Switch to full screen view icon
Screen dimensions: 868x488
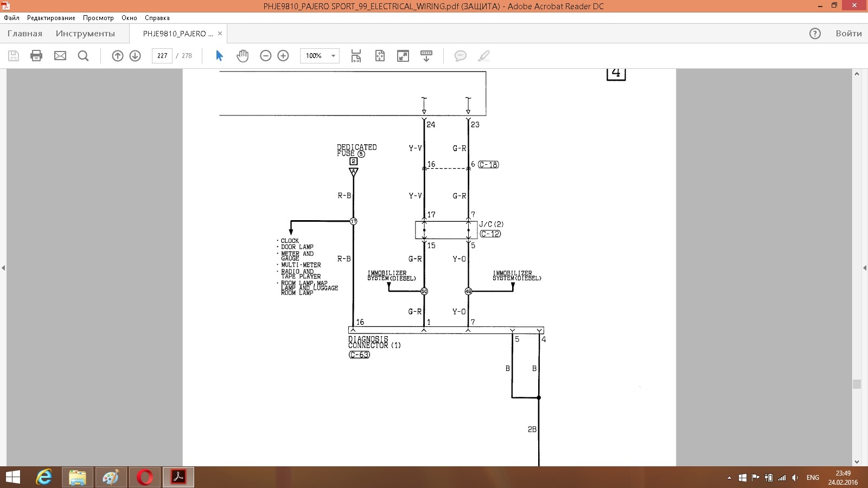point(403,56)
